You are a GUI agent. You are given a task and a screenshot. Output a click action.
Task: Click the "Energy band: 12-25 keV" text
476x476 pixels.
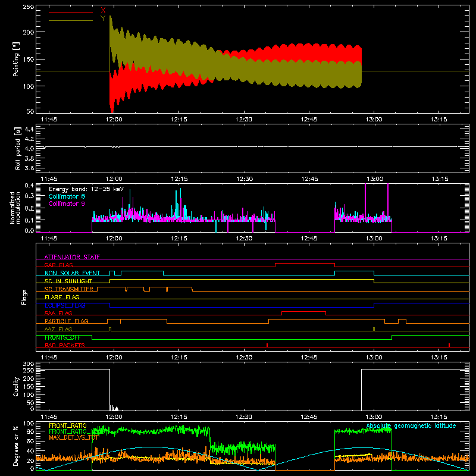pyautogui.click(x=86, y=189)
